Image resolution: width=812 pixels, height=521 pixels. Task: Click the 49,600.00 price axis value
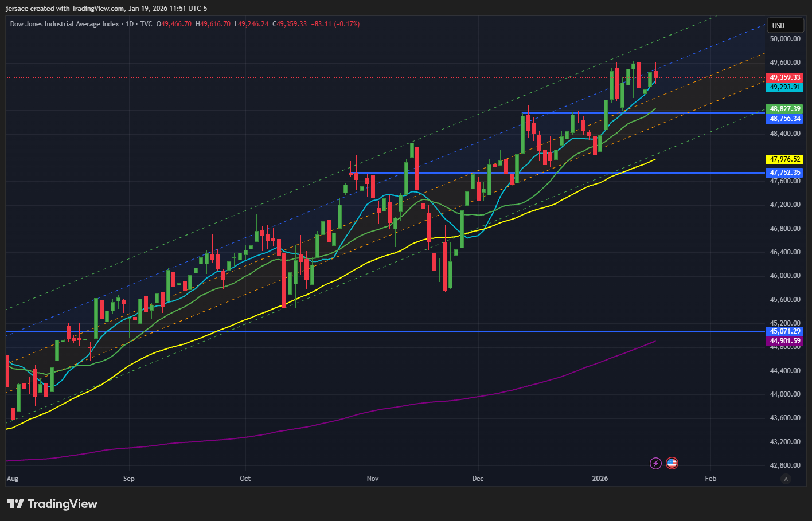tap(785, 62)
